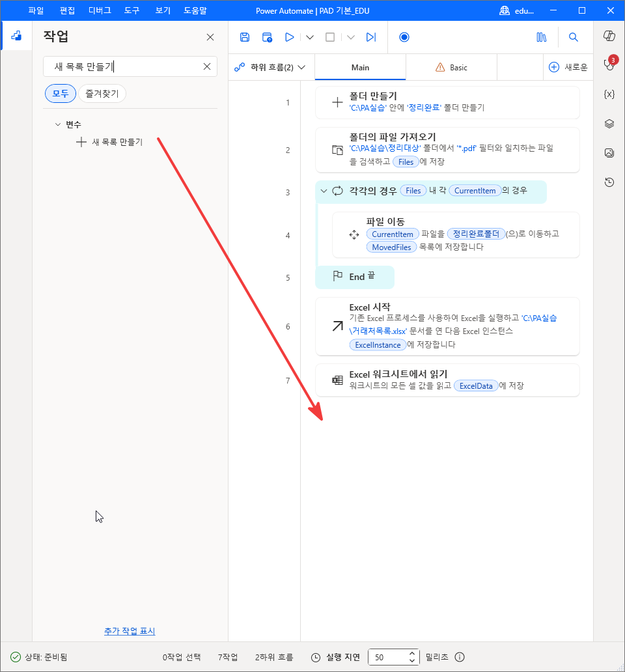Open the 편집 menu
625x672 pixels.
pos(67,10)
